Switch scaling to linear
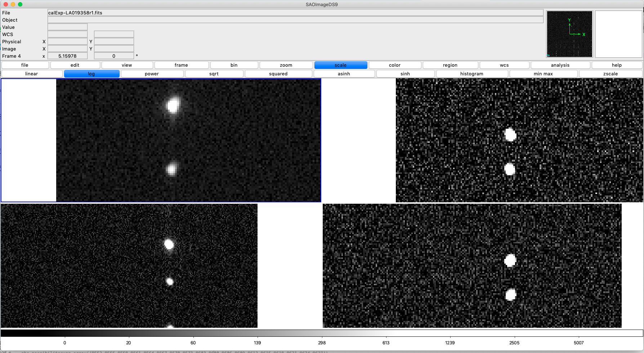The width and height of the screenshot is (644, 353). (x=32, y=74)
